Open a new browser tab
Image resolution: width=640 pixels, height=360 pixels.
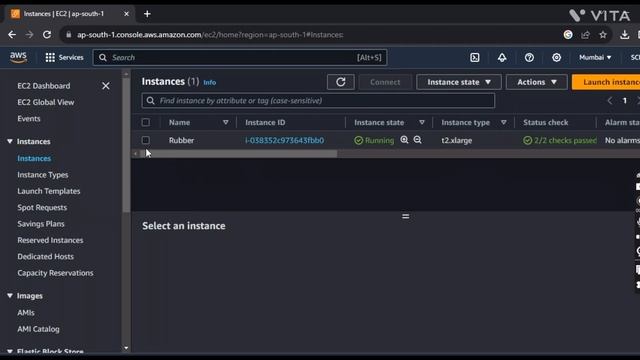(147, 14)
